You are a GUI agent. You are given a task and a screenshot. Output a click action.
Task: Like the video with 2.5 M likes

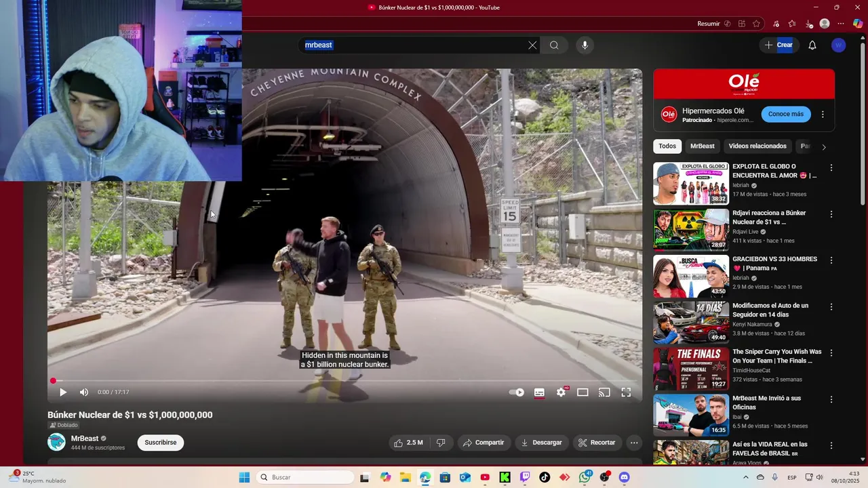(x=408, y=443)
